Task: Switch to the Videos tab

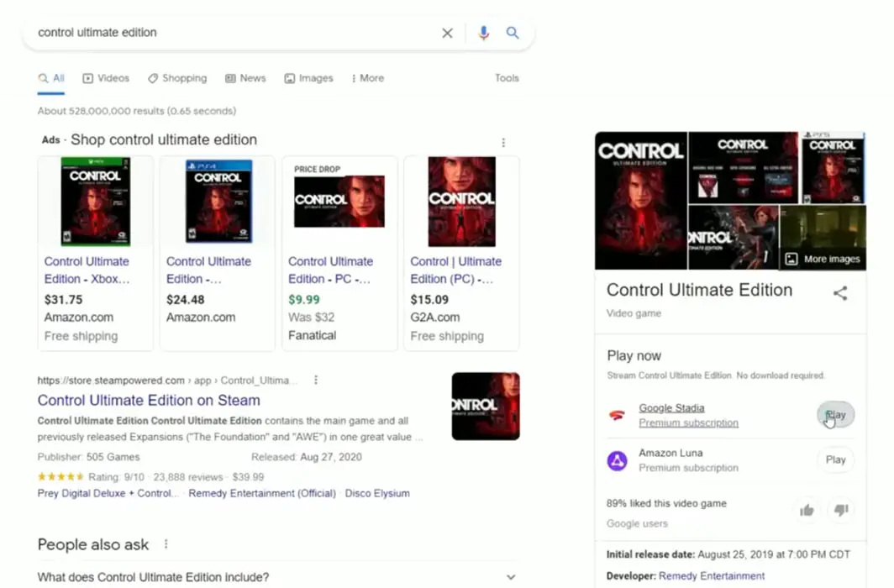Action: (x=106, y=79)
